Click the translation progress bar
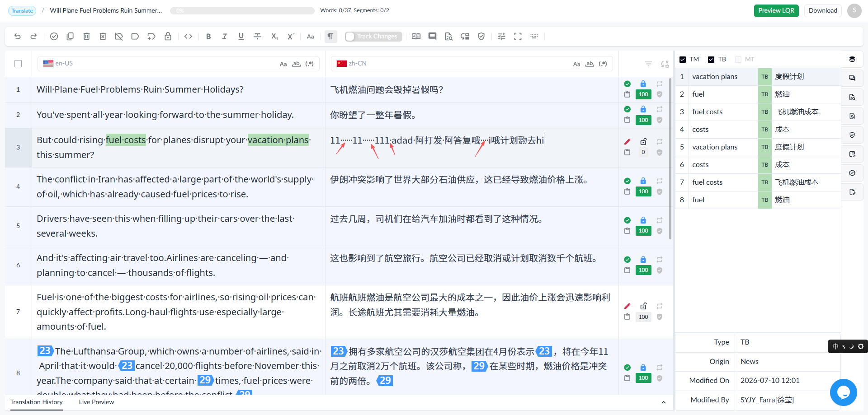 pyautogui.click(x=242, y=11)
